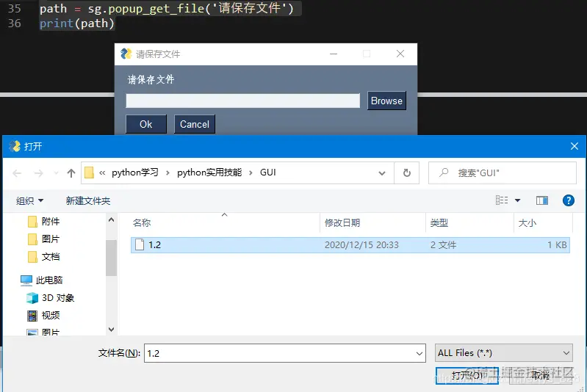Image resolution: width=587 pixels, height=392 pixels.
Task: Click the 打开 button
Action: point(467,375)
